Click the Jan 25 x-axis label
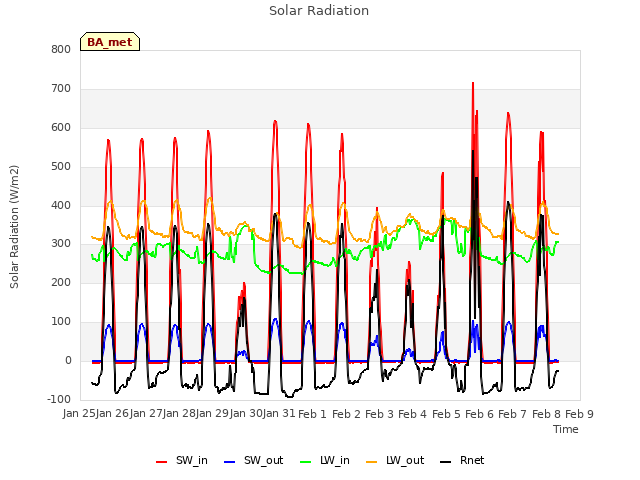Image resolution: width=640 pixels, height=480 pixels. 79,414
